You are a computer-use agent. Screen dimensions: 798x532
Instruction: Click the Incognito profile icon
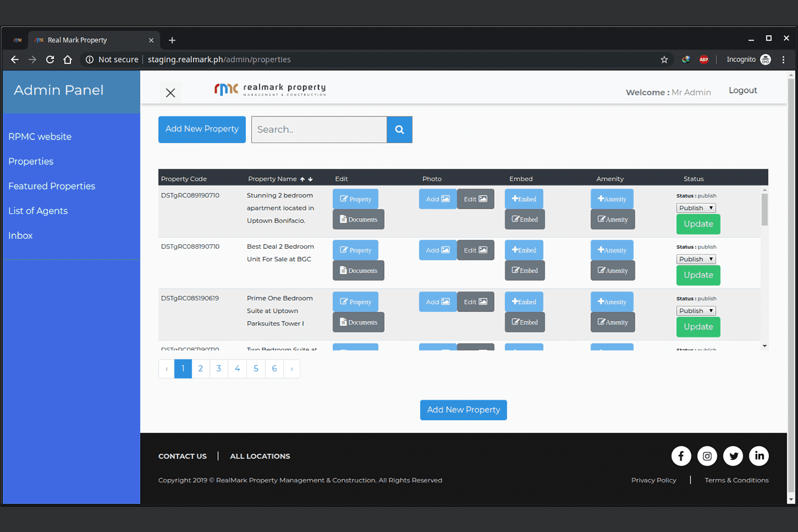(765, 59)
